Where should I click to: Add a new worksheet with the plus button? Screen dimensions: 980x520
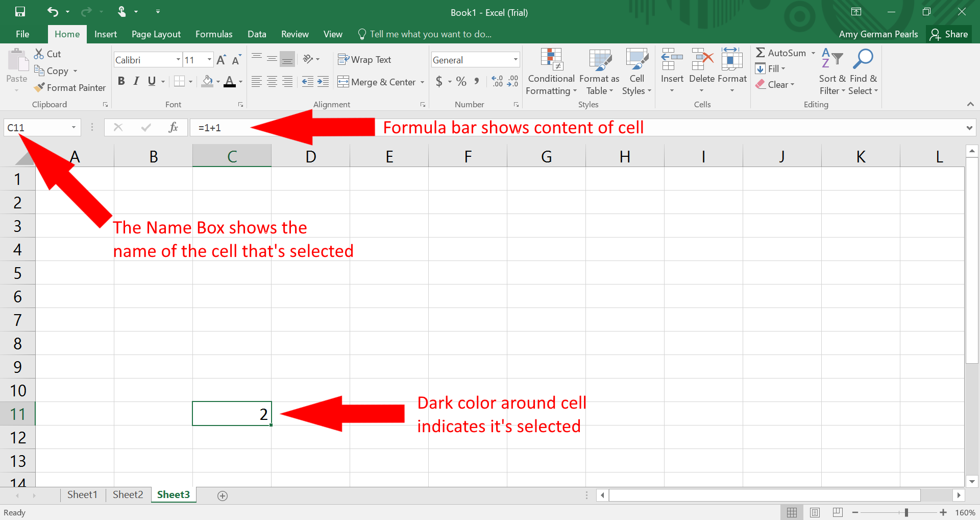click(x=222, y=495)
